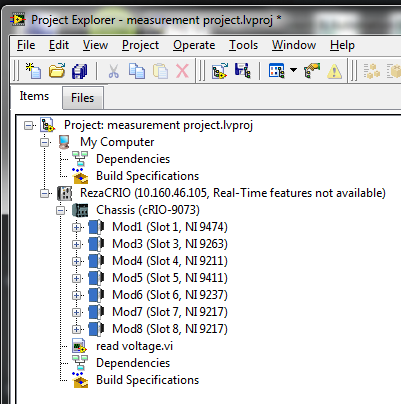Expand Mod3 (Slot 3, NI 9263)
This screenshot has height=404, width=401.
[x=76, y=245]
